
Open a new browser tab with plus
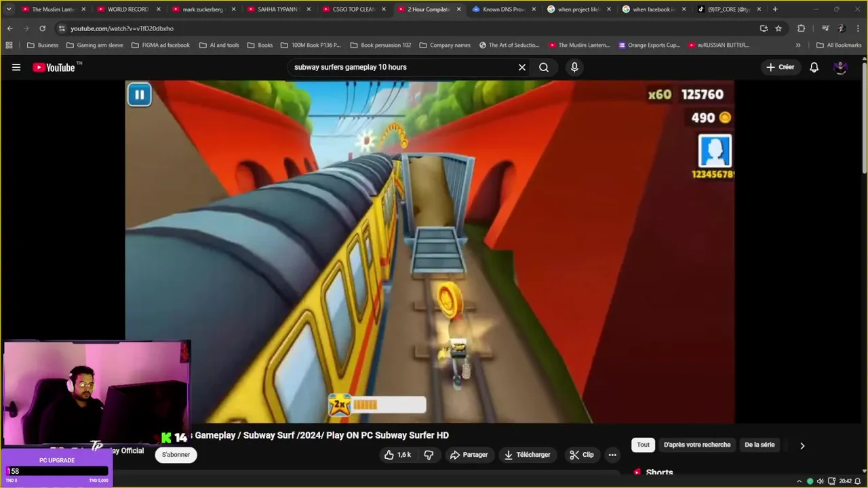775,9
